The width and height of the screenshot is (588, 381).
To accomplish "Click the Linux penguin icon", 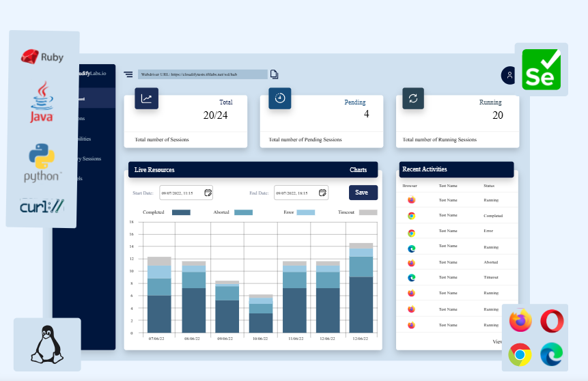I will click(47, 345).
